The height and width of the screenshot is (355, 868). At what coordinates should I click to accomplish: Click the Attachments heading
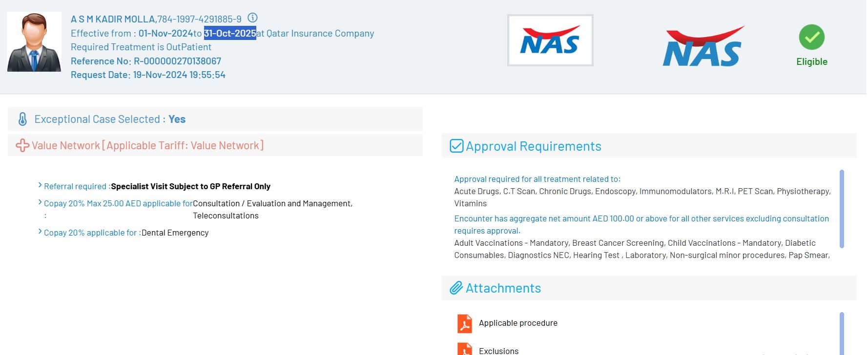click(503, 288)
